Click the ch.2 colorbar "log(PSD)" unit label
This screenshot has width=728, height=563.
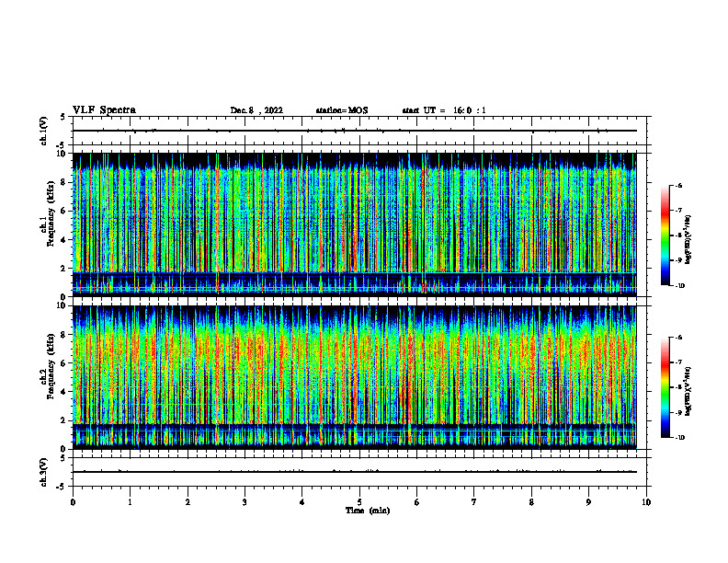point(688,392)
